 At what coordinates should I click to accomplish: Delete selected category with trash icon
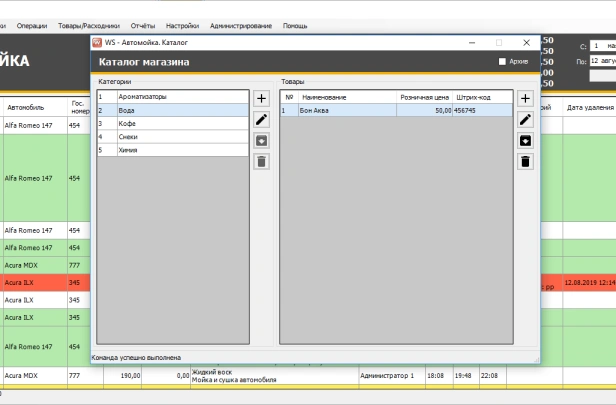(x=261, y=161)
